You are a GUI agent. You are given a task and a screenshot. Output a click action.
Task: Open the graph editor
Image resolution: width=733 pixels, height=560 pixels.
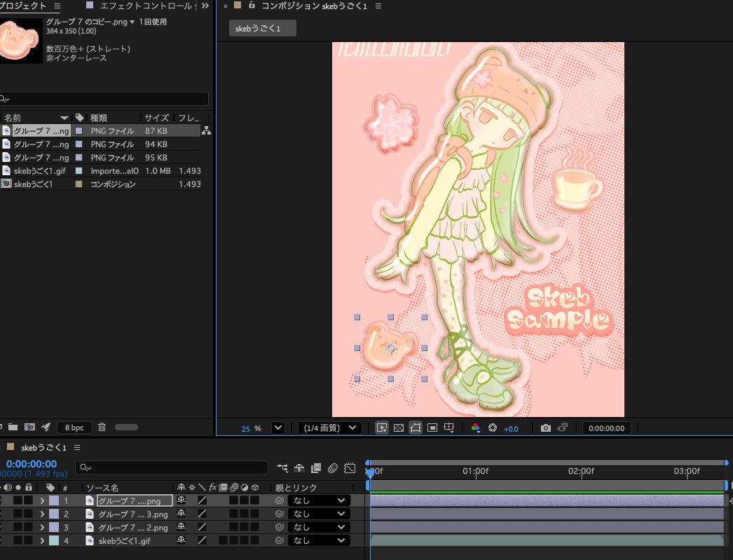[350, 468]
